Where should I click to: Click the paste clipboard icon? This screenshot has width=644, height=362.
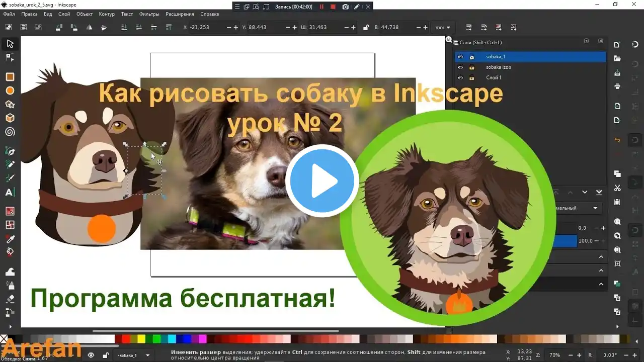click(617, 202)
